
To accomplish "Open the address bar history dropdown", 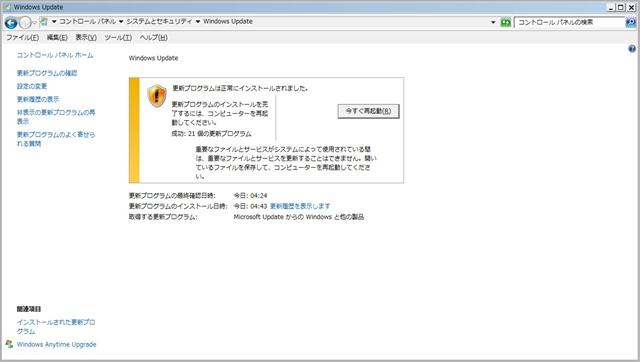I will click(493, 22).
